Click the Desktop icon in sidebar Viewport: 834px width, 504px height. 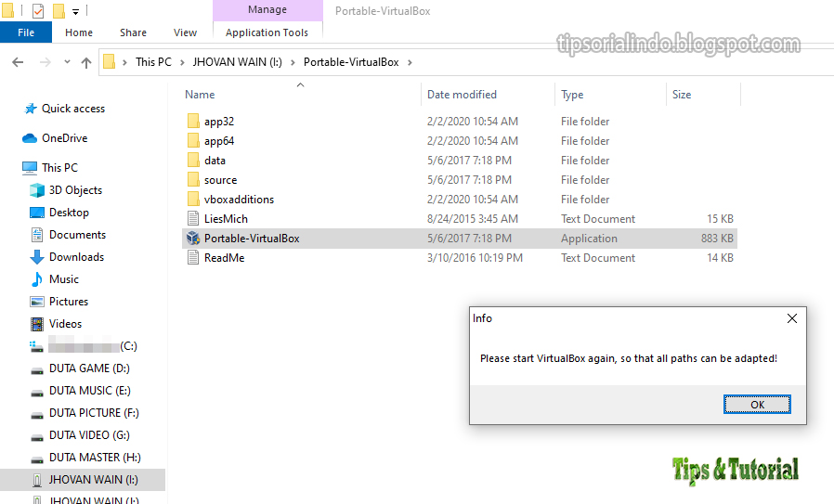click(37, 213)
